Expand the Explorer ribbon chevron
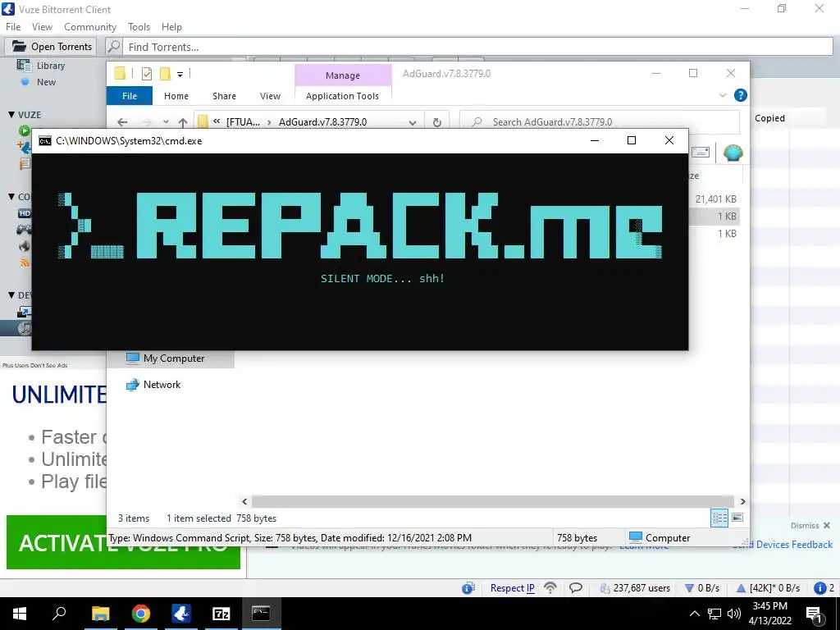The height and width of the screenshot is (630, 840). click(x=722, y=95)
